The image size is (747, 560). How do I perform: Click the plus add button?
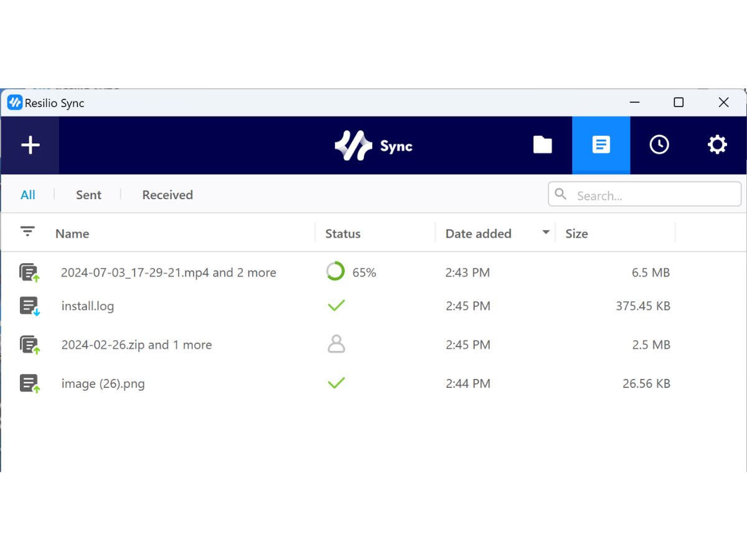pos(30,146)
